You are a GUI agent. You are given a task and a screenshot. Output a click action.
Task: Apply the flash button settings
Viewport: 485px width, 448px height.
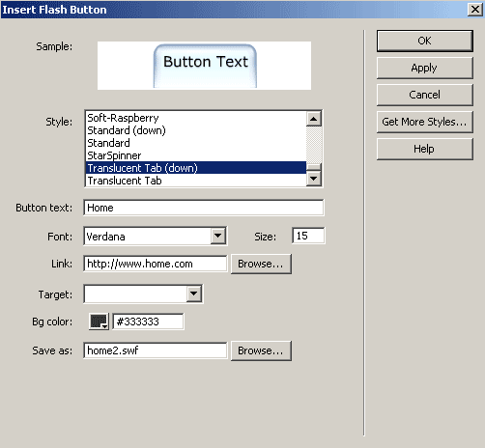pyautogui.click(x=425, y=68)
